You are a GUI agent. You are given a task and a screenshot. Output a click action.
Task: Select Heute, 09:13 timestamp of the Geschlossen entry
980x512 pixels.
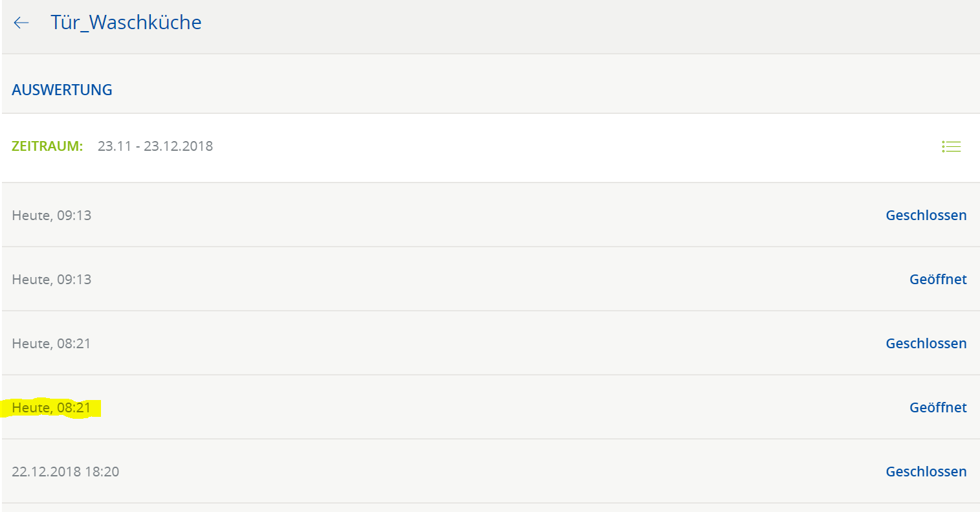[52, 216]
